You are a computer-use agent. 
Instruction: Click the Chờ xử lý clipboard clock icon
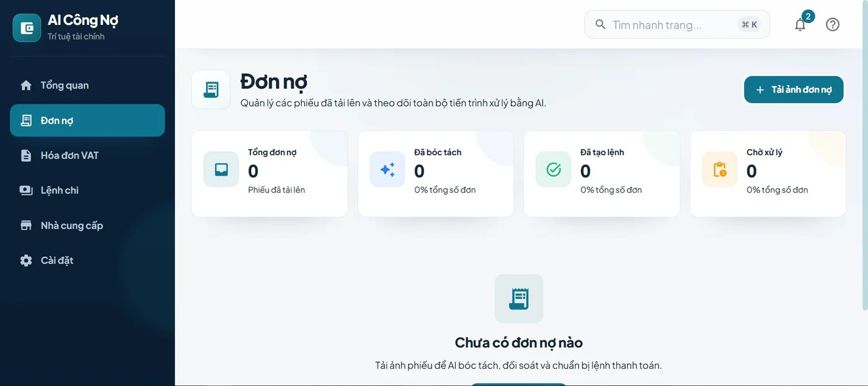[720, 169]
